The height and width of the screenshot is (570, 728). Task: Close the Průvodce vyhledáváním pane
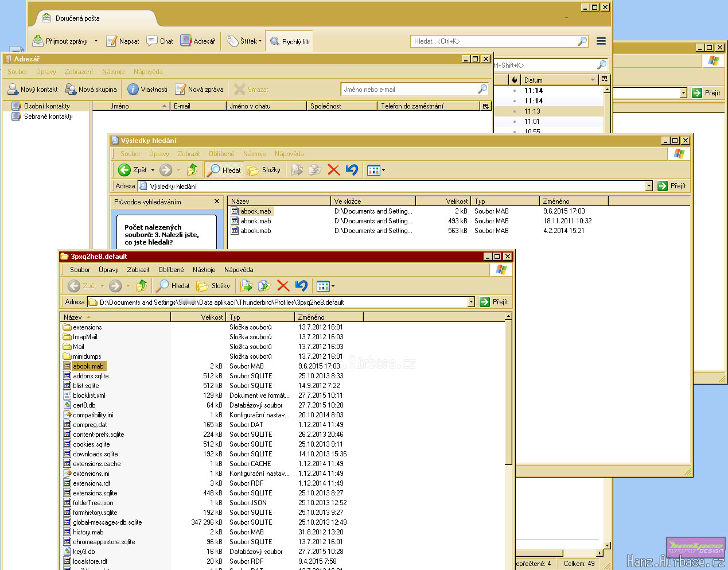(x=217, y=201)
